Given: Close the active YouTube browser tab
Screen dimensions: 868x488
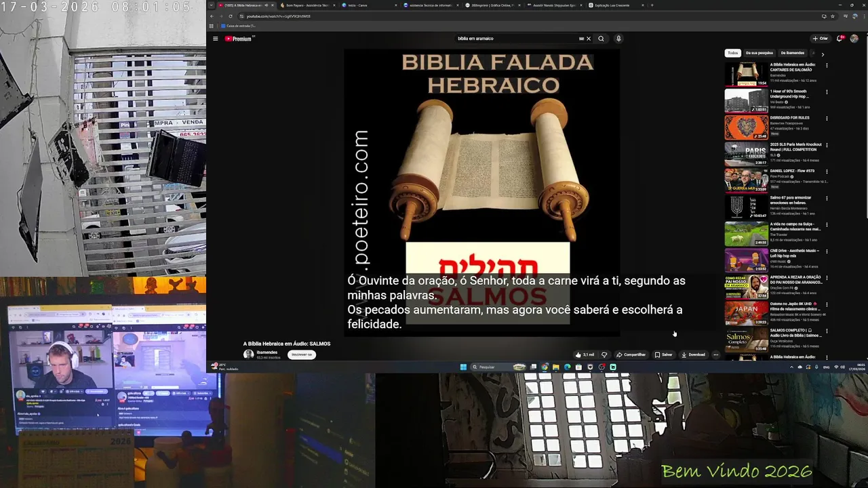Looking at the screenshot, I should 273,5.
